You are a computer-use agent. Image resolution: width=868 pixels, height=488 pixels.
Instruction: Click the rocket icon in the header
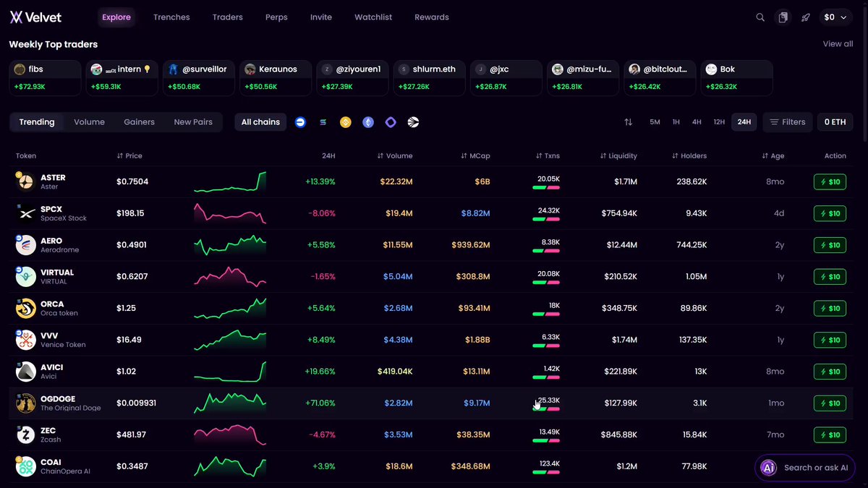(805, 17)
